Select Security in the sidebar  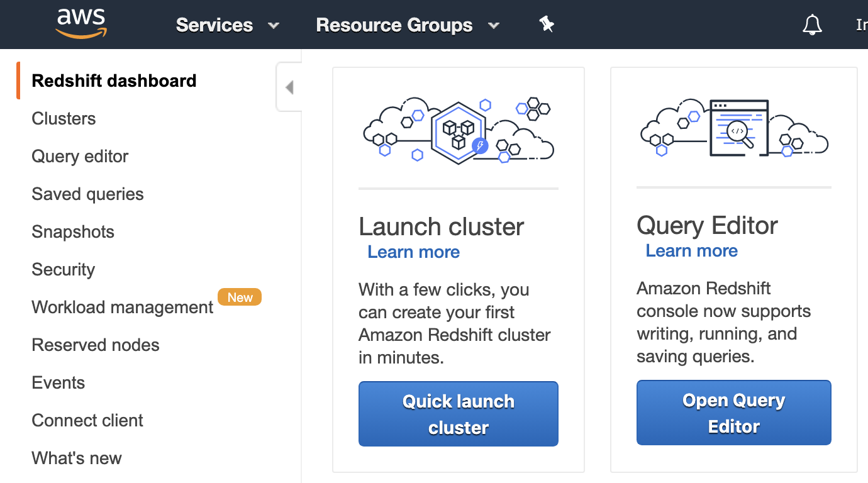(x=63, y=269)
